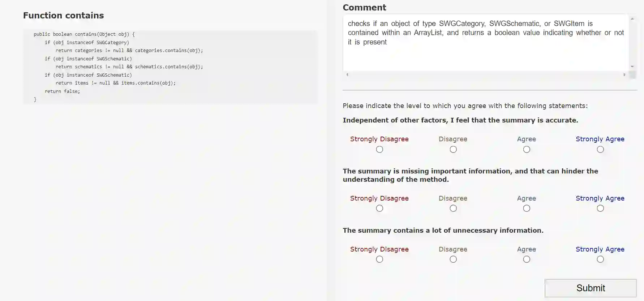Select Strongly Disagree for summary accuracy
Screen dimensions: 644x301
[x=379, y=150]
